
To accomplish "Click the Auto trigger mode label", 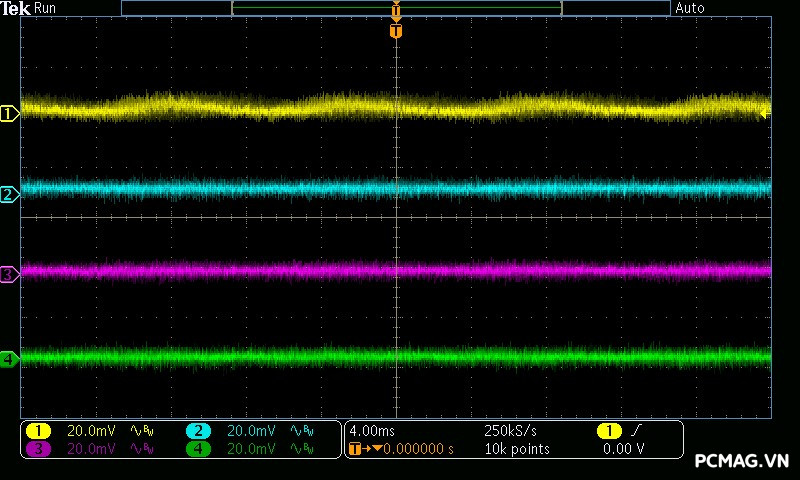I will pyautogui.click(x=690, y=8).
